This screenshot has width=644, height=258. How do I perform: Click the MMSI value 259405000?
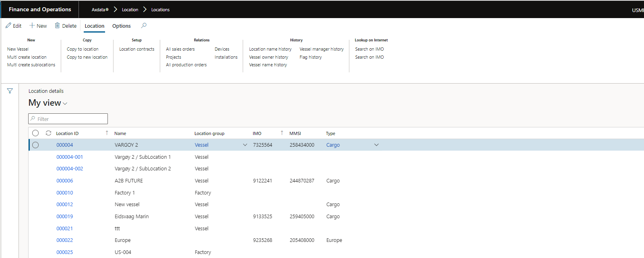302,217
